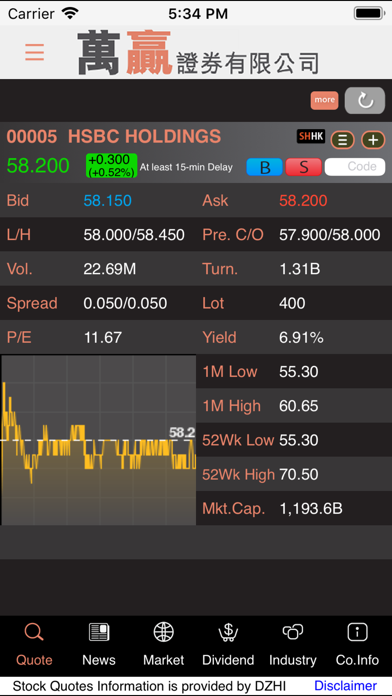Tap the Quote tab magnifier icon
Image resolution: width=392 pixels, height=696 pixels.
(34, 632)
